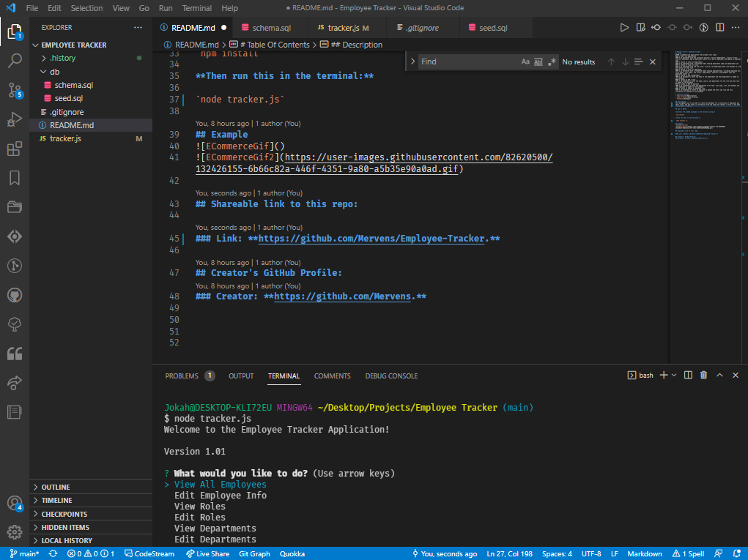
Task: Toggle Match Whole Word in Find widget
Action: click(x=538, y=62)
